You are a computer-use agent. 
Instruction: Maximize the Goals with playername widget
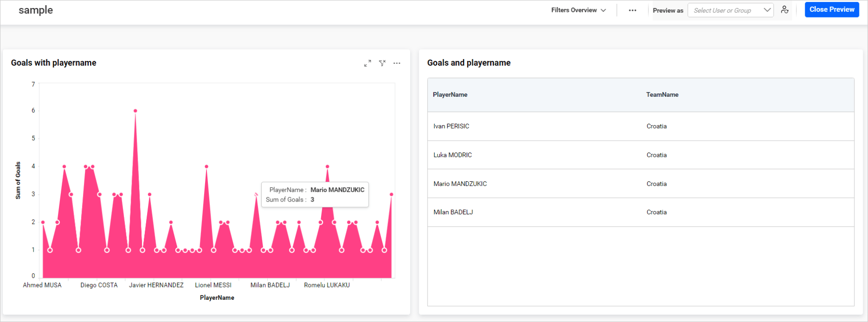click(367, 63)
